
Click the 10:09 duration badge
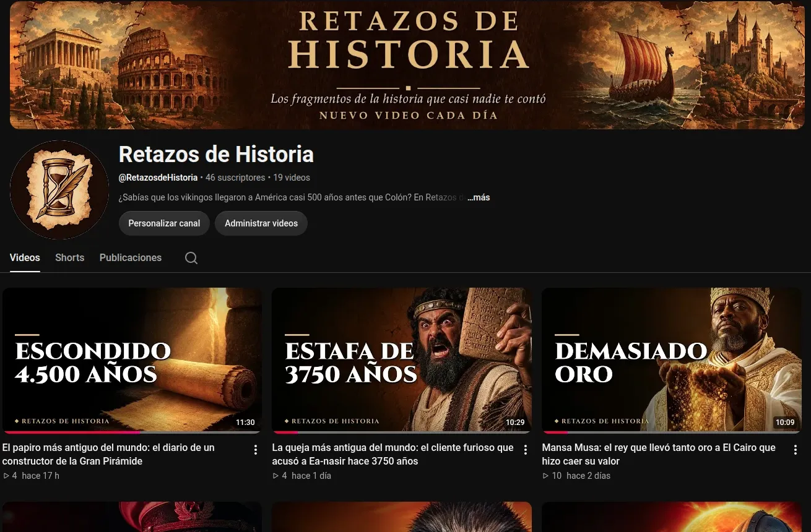pos(785,423)
